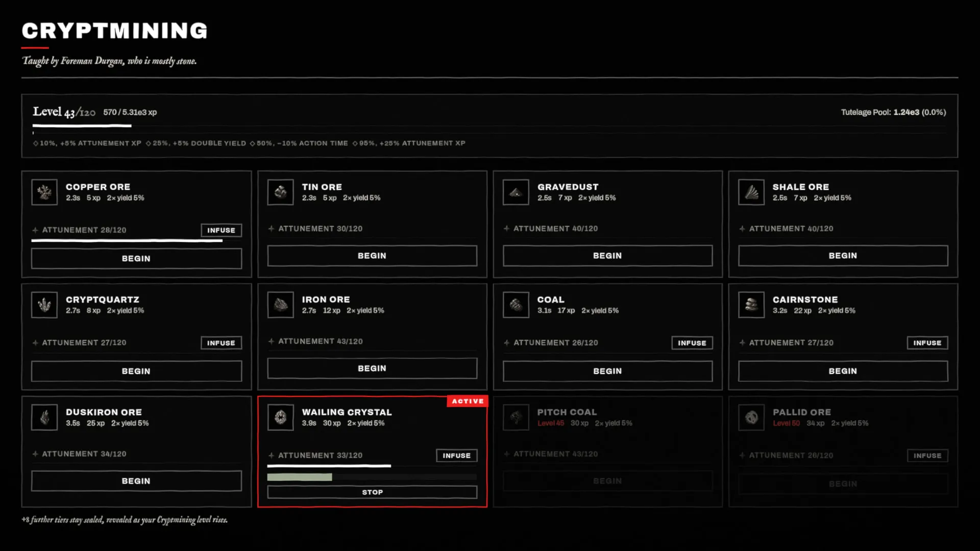
Task: Begin mining Duskiron Ore
Action: click(136, 481)
